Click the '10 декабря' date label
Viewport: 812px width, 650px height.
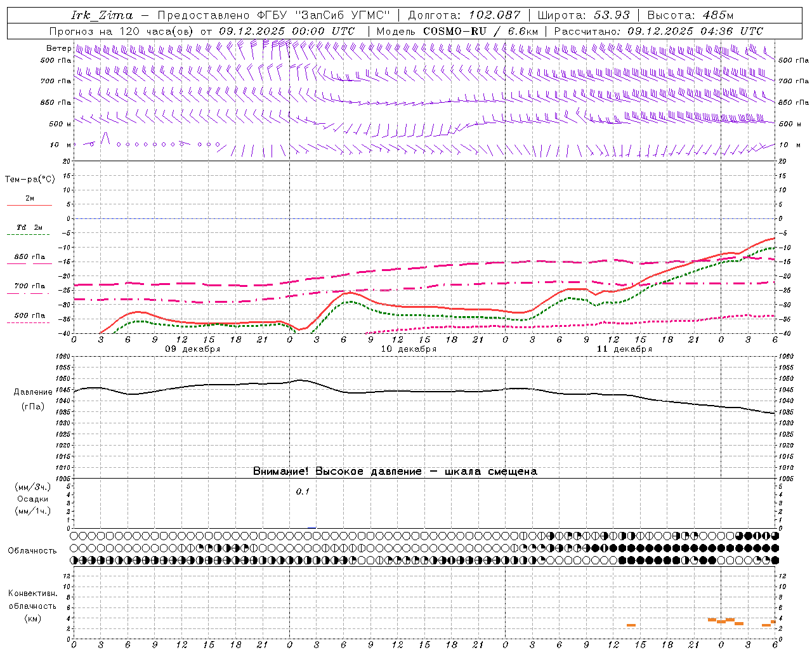click(409, 349)
